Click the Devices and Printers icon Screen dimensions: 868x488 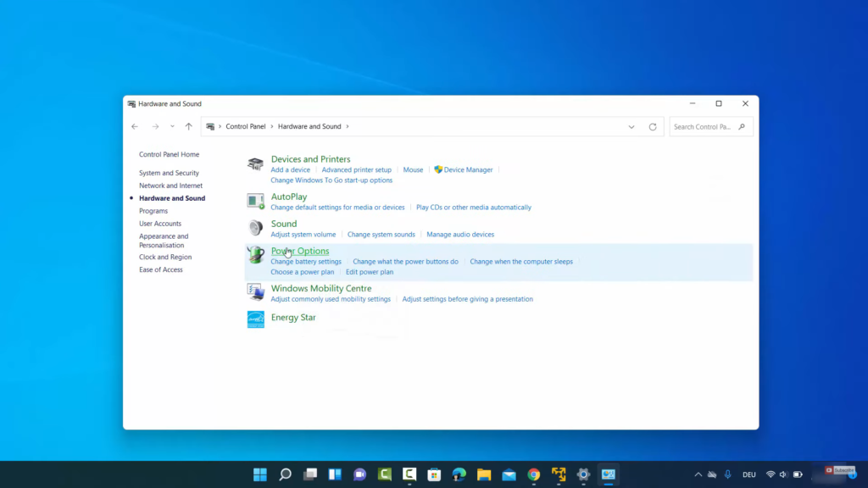255,164
